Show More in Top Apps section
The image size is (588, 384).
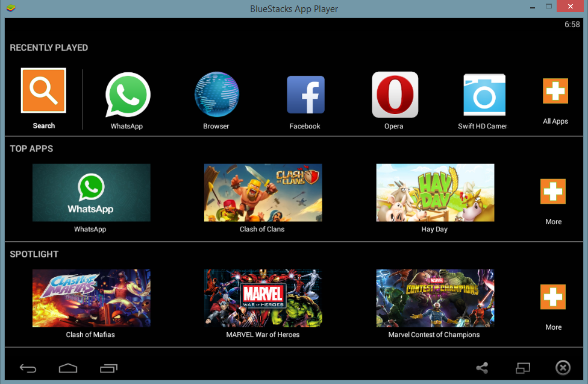(553, 192)
